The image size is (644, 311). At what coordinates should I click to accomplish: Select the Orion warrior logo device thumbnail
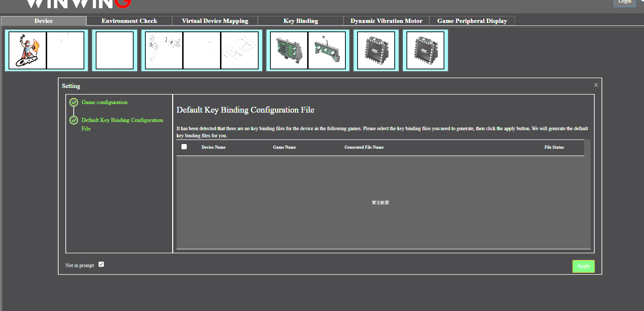(28, 50)
